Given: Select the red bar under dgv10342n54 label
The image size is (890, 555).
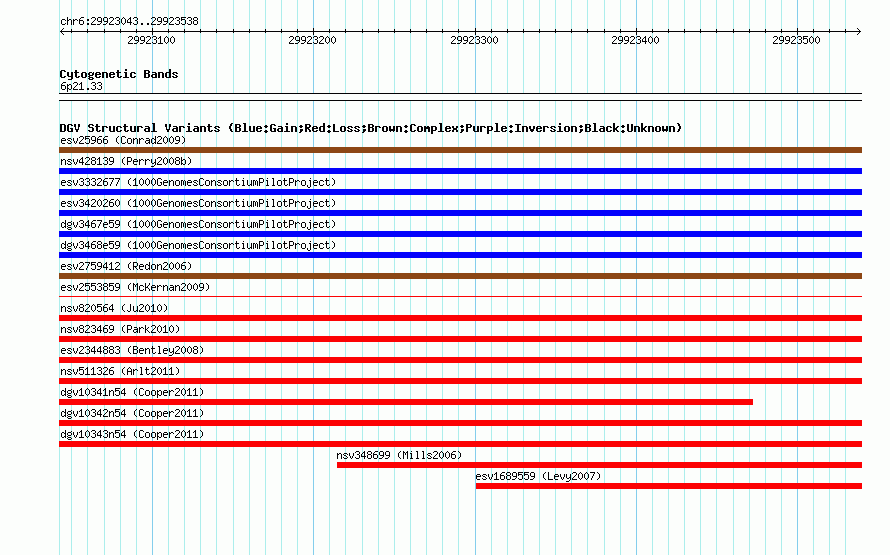Looking at the screenshot, I should point(460,423).
